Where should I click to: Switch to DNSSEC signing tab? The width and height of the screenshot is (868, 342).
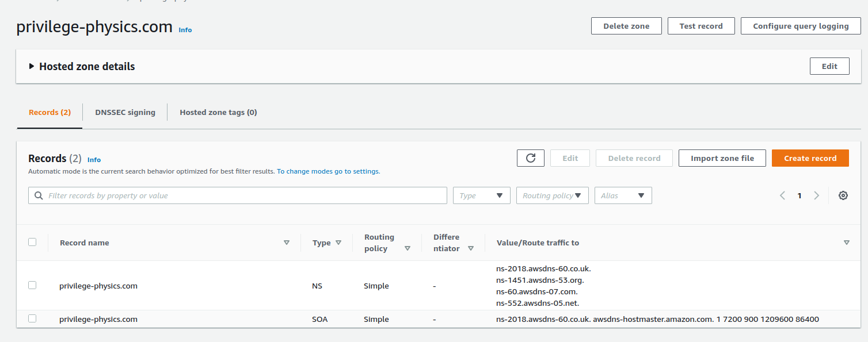click(125, 112)
